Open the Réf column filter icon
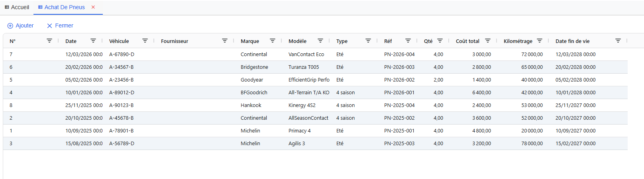 point(408,41)
